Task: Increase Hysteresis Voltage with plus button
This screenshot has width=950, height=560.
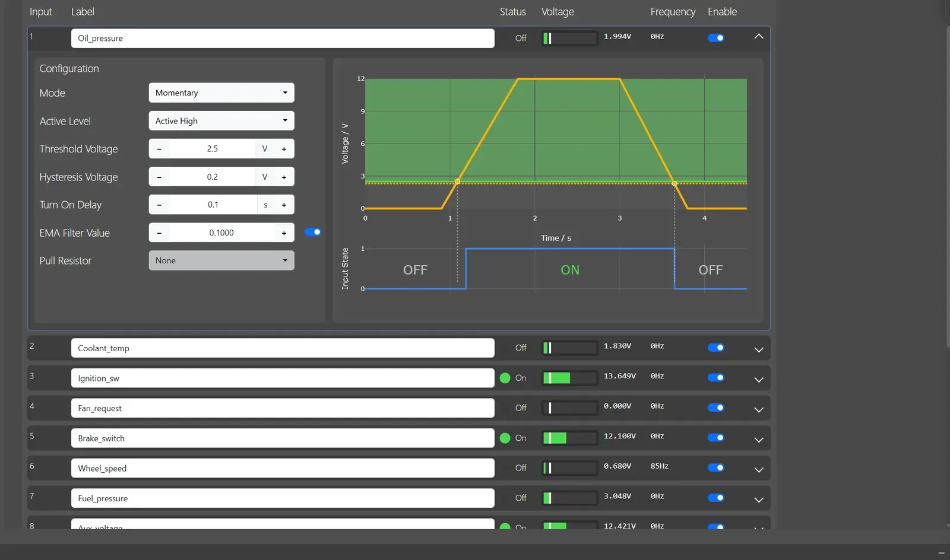Action: click(284, 177)
